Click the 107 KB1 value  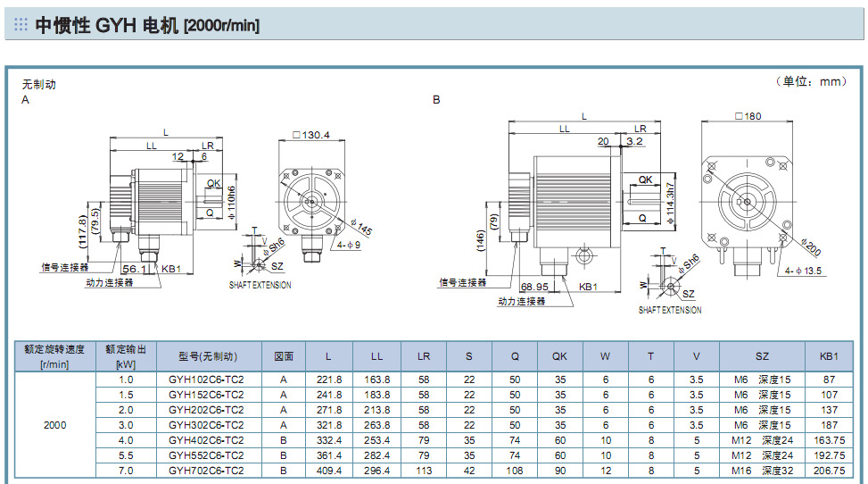pos(829,395)
